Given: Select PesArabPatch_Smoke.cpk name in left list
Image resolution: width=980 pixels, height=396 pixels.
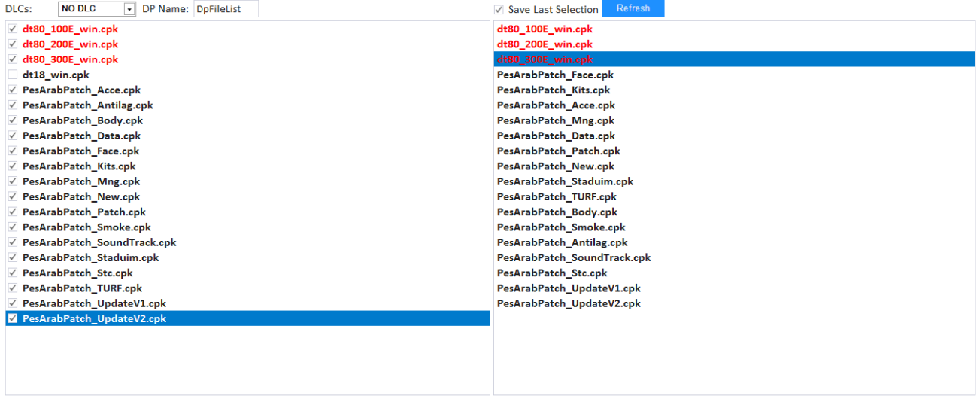Looking at the screenshot, I should point(86,227).
